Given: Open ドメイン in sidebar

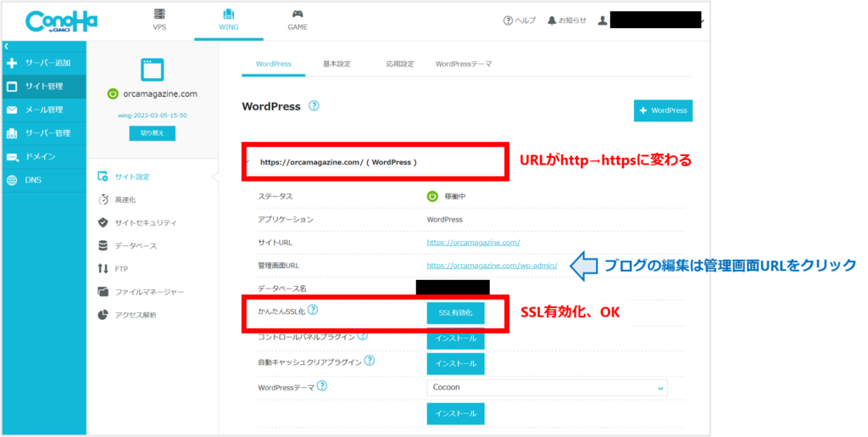Looking at the screenshot, I should [44, 157].
